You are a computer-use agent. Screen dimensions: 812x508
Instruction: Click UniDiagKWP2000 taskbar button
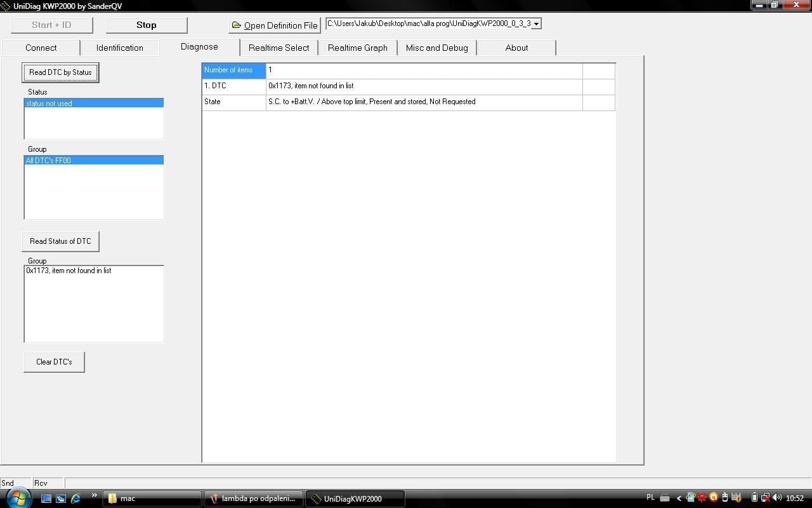click(355, 498)
